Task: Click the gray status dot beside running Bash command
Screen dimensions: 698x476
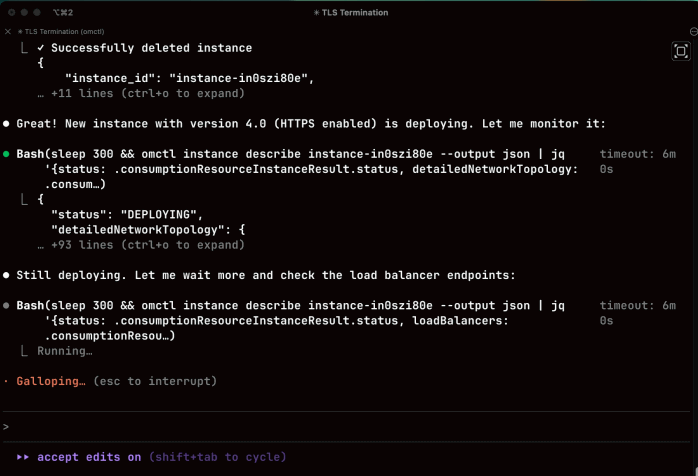Action: (x=7, y=305)
